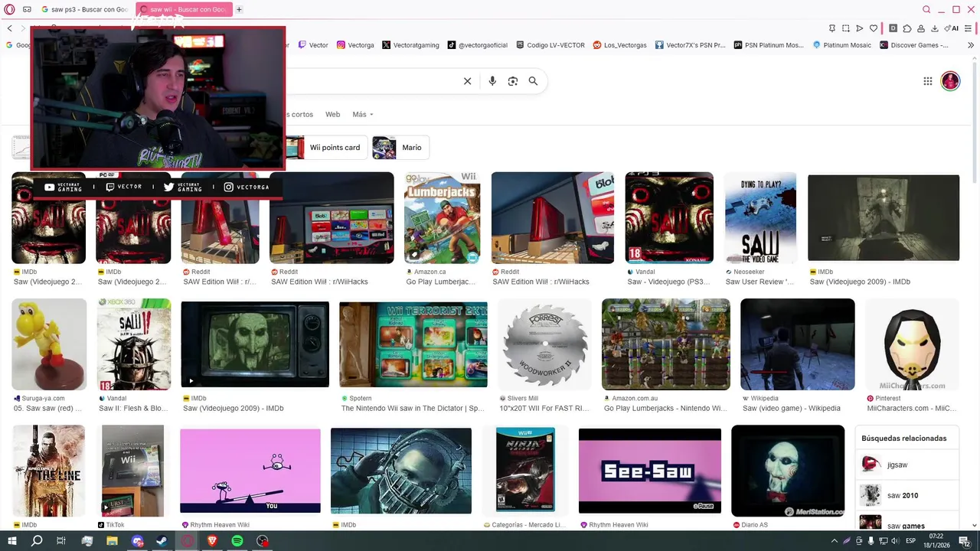Viewport: 980px width, 551px height.
Task: Open Ninja Gaiden 3 Wii U cover
Action: point(525,471)
